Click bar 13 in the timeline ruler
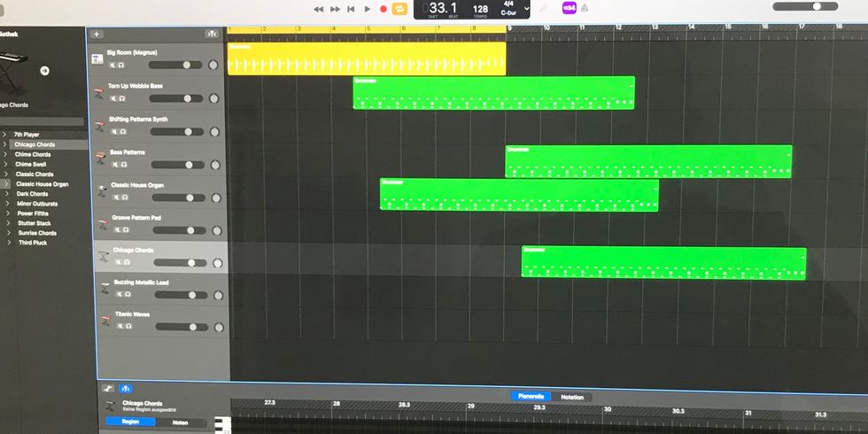This screenshot has height=434, width=868. tap(655, 27)
